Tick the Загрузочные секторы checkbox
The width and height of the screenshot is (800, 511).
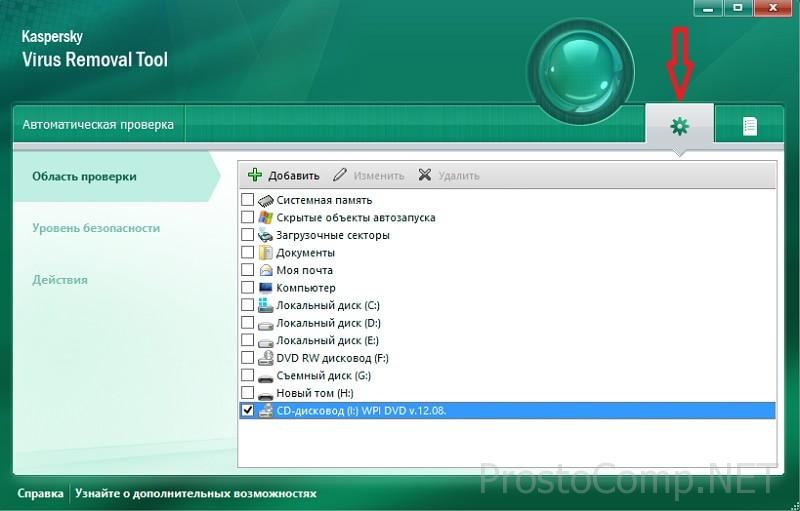248,236
